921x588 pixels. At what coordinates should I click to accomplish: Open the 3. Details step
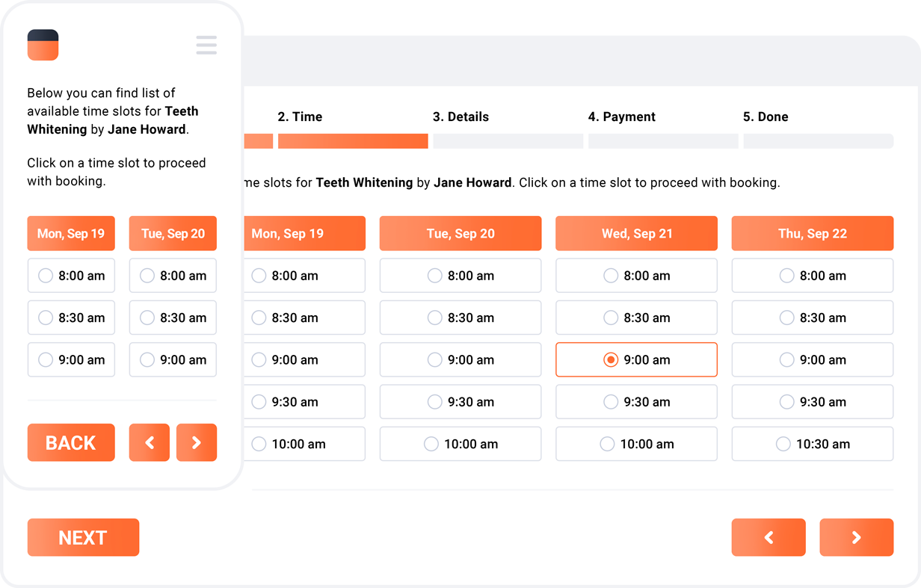pyautogui.click(x=460, y=117)
